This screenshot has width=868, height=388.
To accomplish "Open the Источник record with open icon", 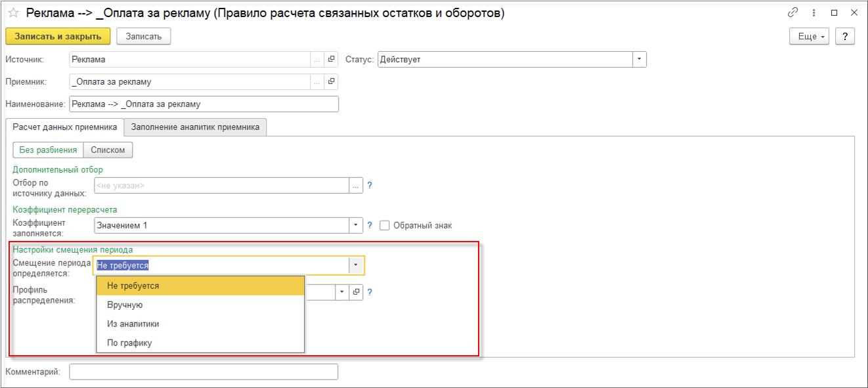I will coord(332,60).
